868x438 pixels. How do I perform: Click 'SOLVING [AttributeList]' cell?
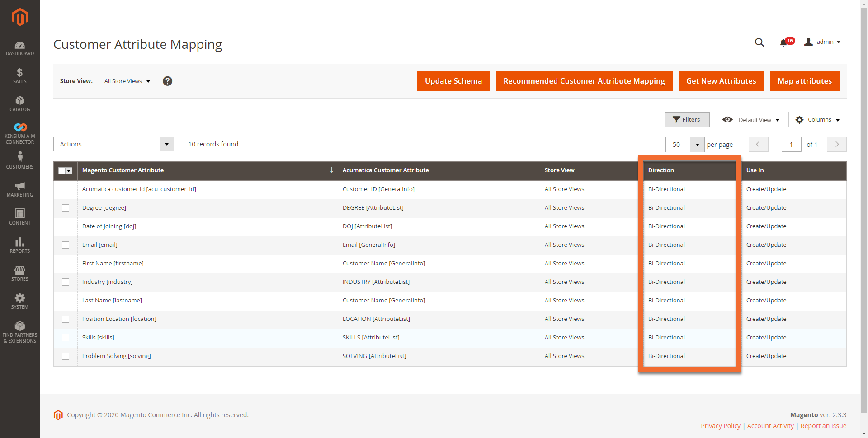coord(374,356)
